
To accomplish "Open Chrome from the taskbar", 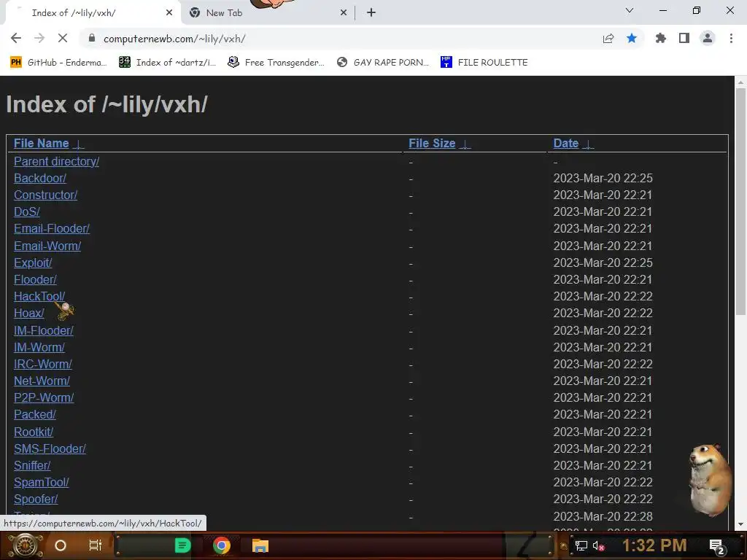I will pyautogui.click(x=222, y=545).
